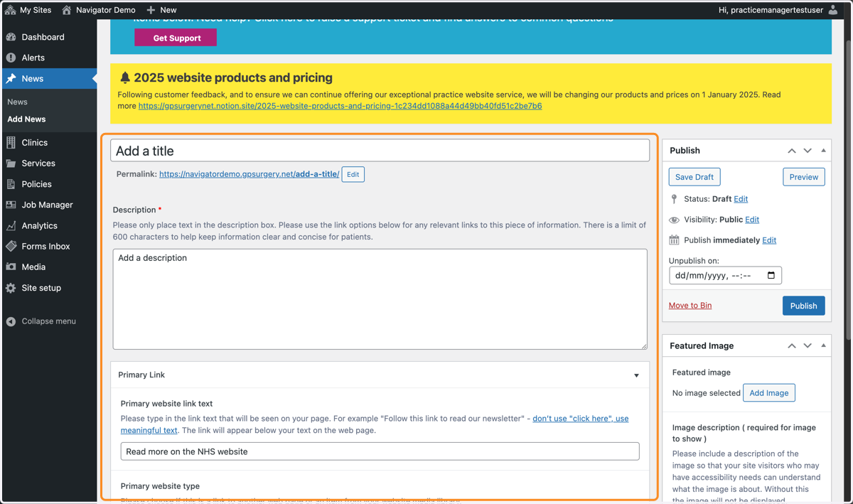Click the bell icon in pricing notice

coord(125,77)
